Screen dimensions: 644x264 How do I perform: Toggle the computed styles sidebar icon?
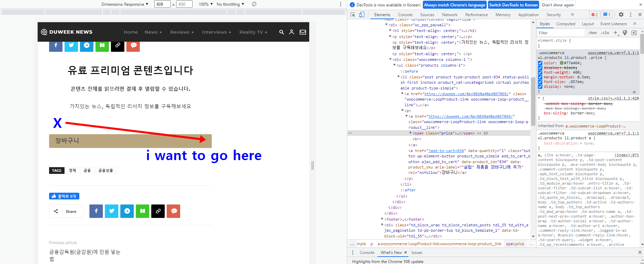pos(634,33)
